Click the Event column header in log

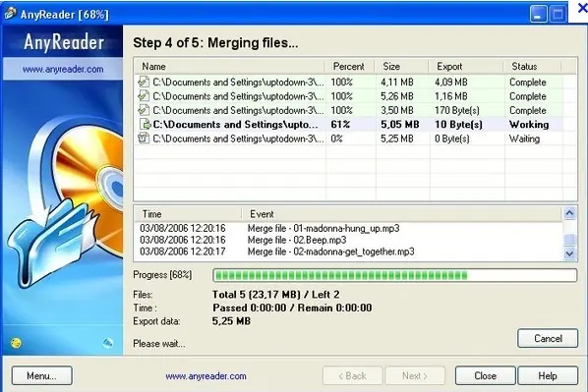coord(401,214)
